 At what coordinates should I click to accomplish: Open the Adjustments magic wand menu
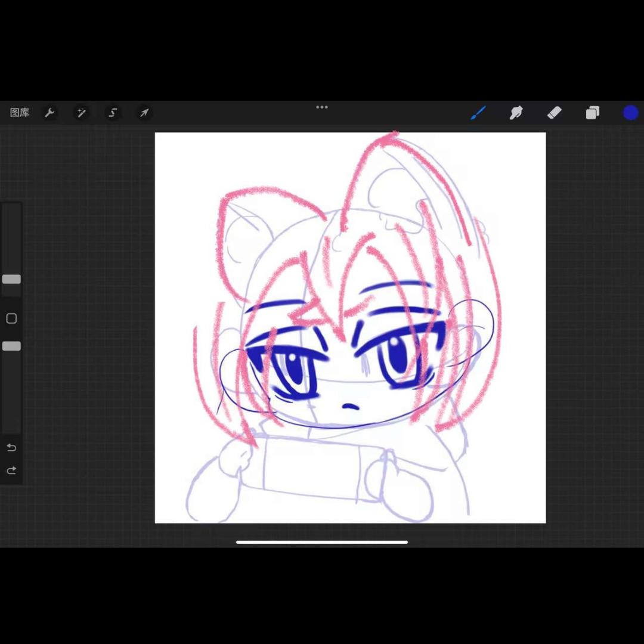coord(82,113)
